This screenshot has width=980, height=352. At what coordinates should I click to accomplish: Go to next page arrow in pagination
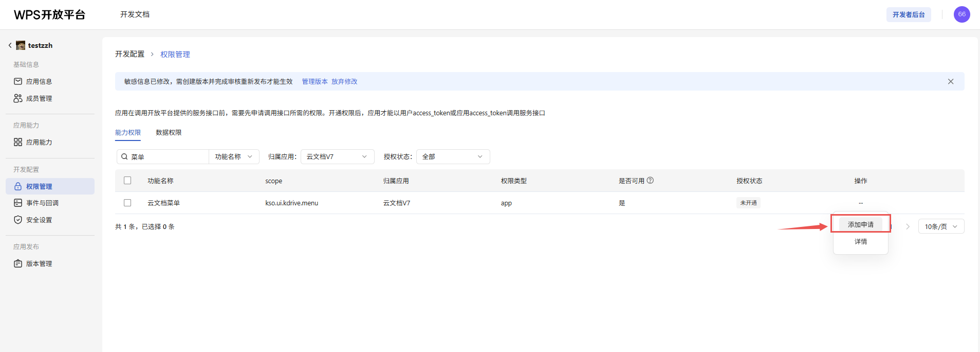tap(908, 226)
